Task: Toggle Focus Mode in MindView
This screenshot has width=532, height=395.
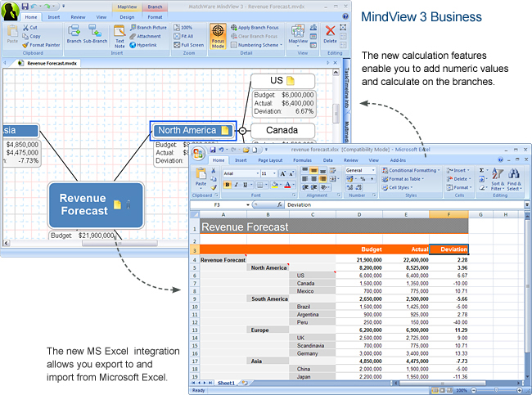Action: 218,36
